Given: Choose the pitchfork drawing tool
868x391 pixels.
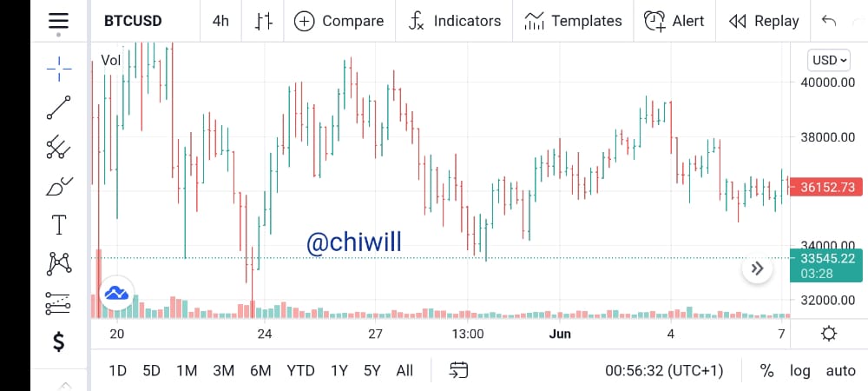Looking at the screenshot, I should (59, 148).
